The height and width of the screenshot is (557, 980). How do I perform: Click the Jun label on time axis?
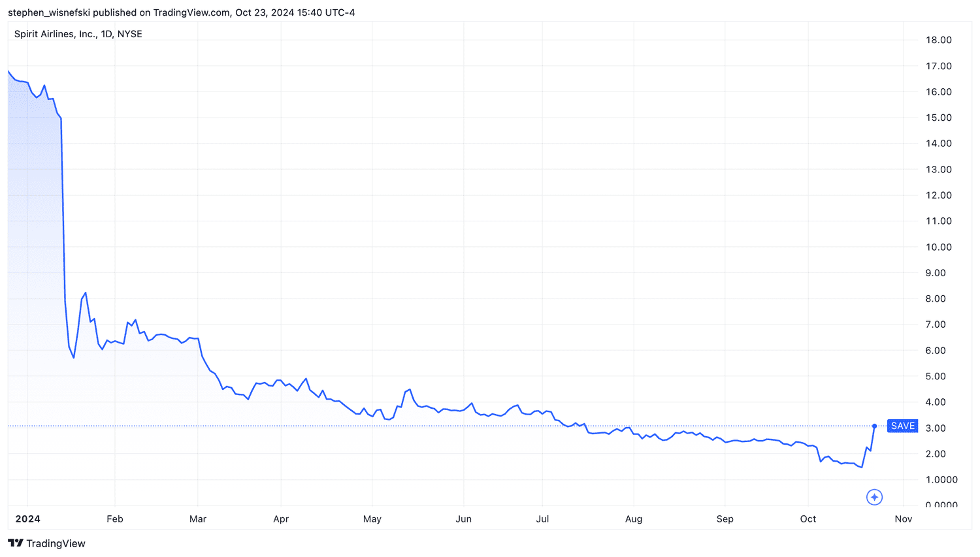(463, 519)
